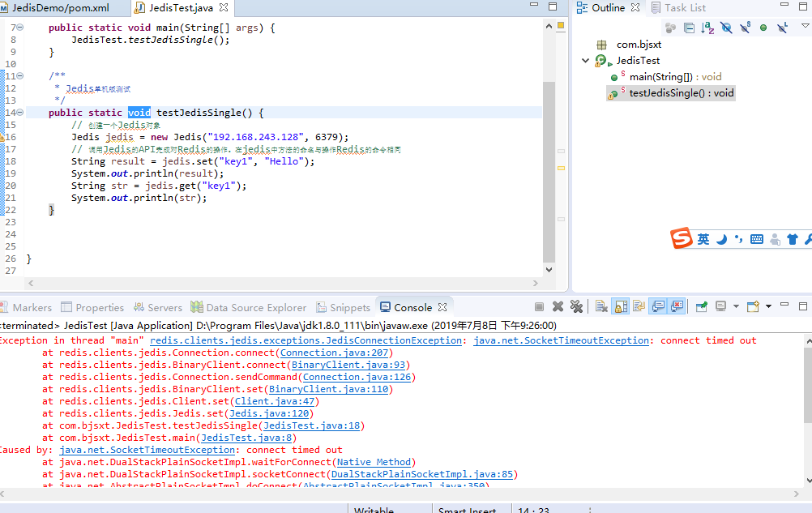Viewport: 812px width, 513px height.
Task: Open the BinaryClient.java:93 stack trace link
Action: [348, 365]
